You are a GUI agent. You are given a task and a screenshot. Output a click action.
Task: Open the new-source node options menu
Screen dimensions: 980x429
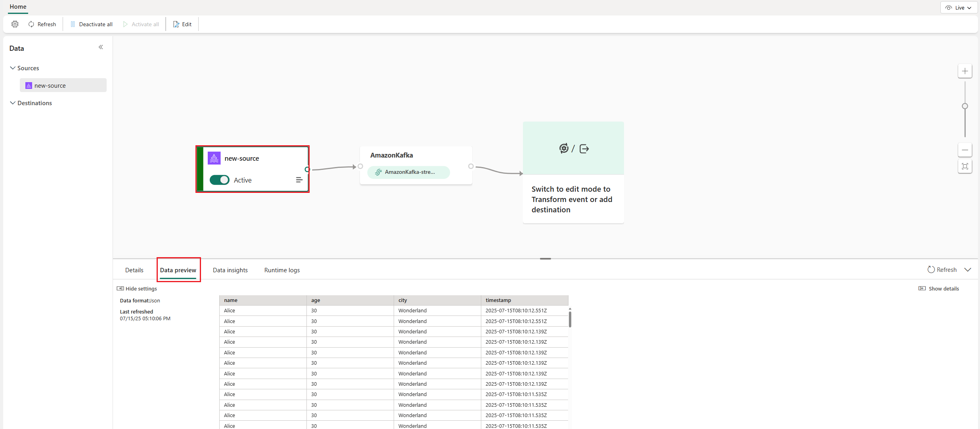299,180
